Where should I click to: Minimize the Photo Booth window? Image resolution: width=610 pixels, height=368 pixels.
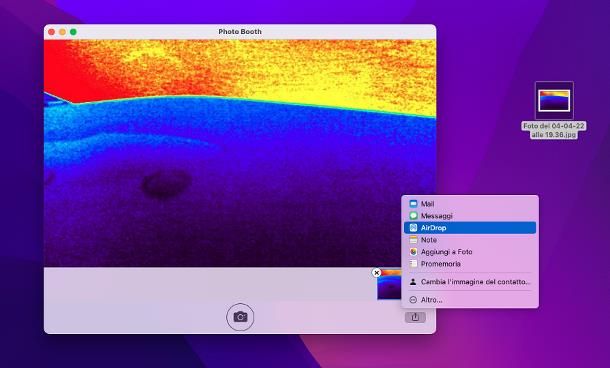coord(62,32)
